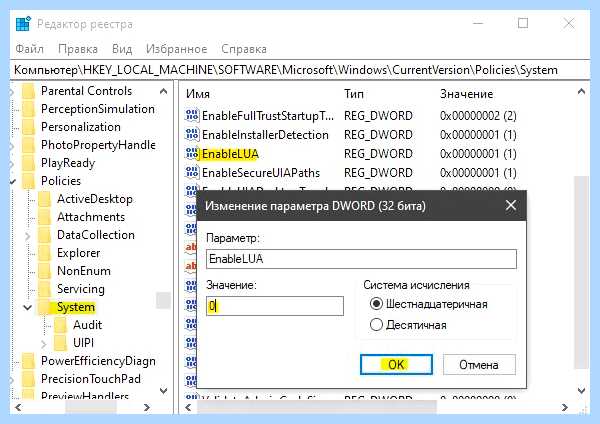Image resolution: width=600 pixels, height=424 pixels.
Task: Close the DWORD edit dialog
Action: (511, 205)
